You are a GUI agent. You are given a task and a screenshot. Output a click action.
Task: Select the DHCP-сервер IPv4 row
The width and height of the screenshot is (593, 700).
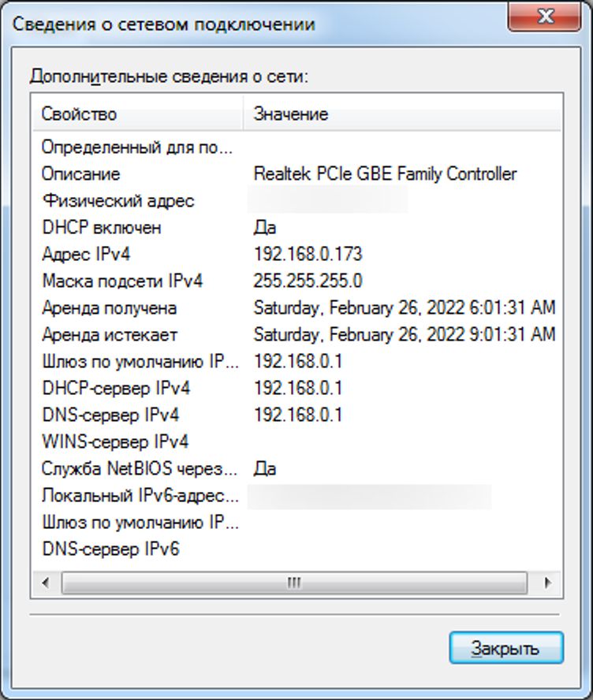[115, 389]
